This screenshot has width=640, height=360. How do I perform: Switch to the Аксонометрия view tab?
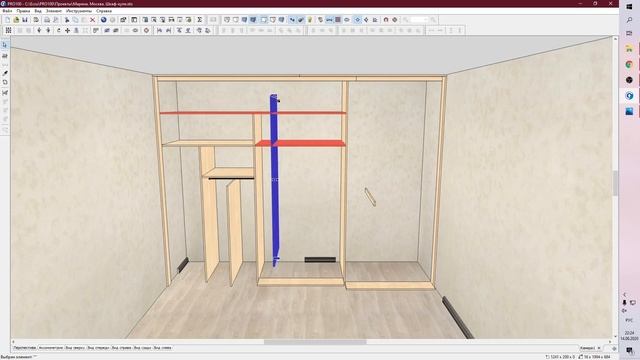(x=51, y=348)
